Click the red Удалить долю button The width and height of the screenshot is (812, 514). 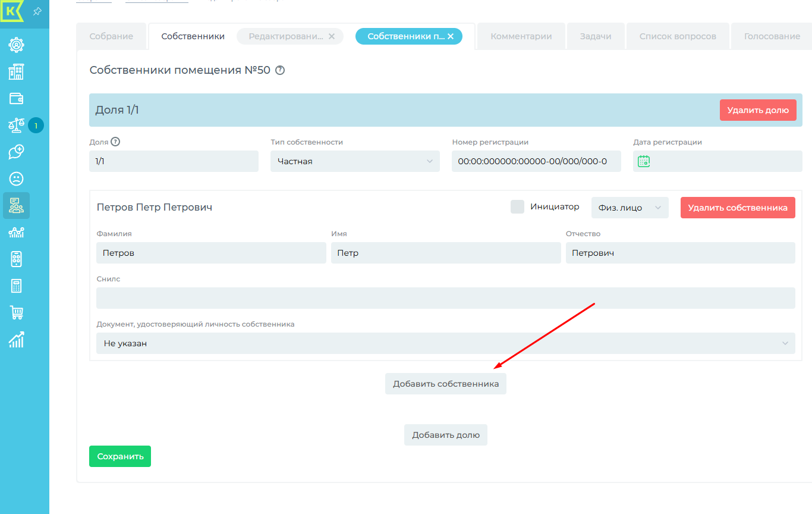tap(757, 110)
